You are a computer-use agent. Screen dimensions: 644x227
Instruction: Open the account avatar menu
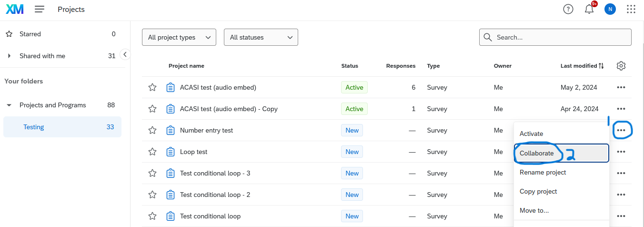coord(610,10)
